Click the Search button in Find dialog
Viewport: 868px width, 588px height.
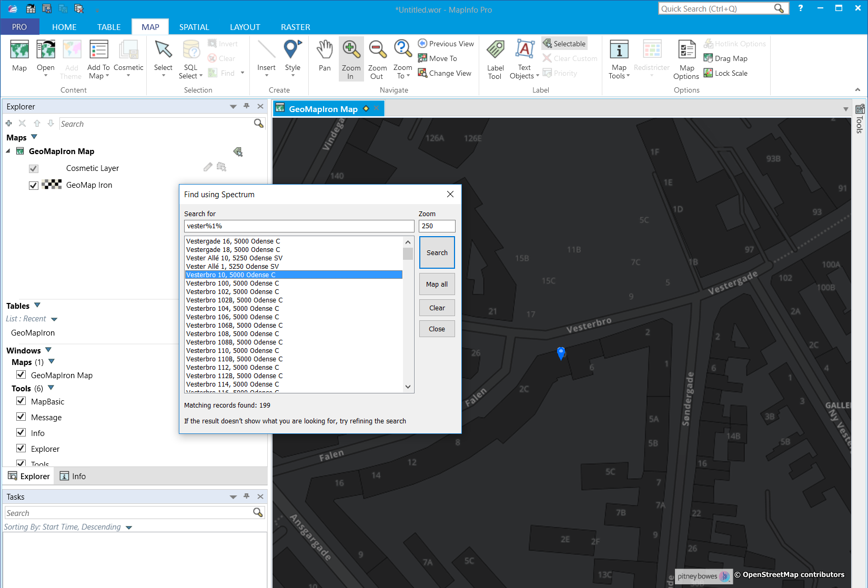click(x=437, y=252)
